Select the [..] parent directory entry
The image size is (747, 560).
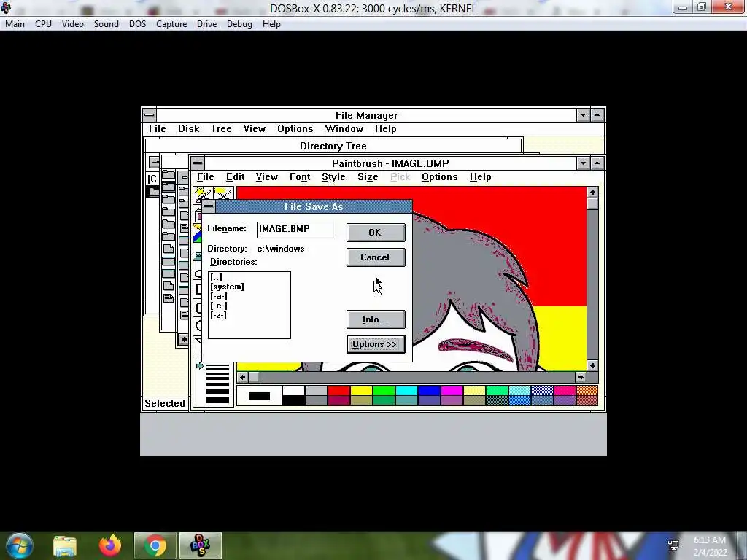(216, 277)
